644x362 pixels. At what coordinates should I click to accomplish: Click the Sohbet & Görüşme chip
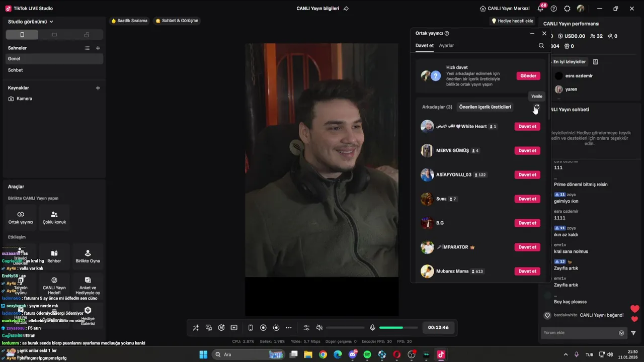(x=177, y=21)
